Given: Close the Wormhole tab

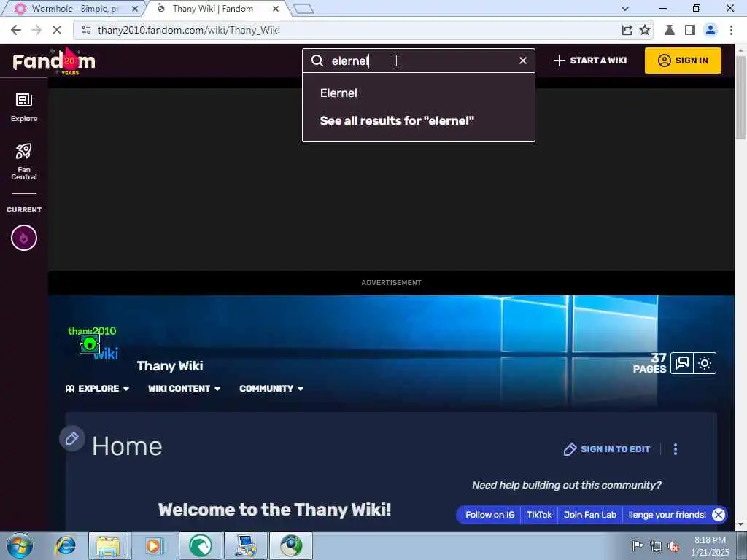Looking at the screenshot, I should (135, 9).
